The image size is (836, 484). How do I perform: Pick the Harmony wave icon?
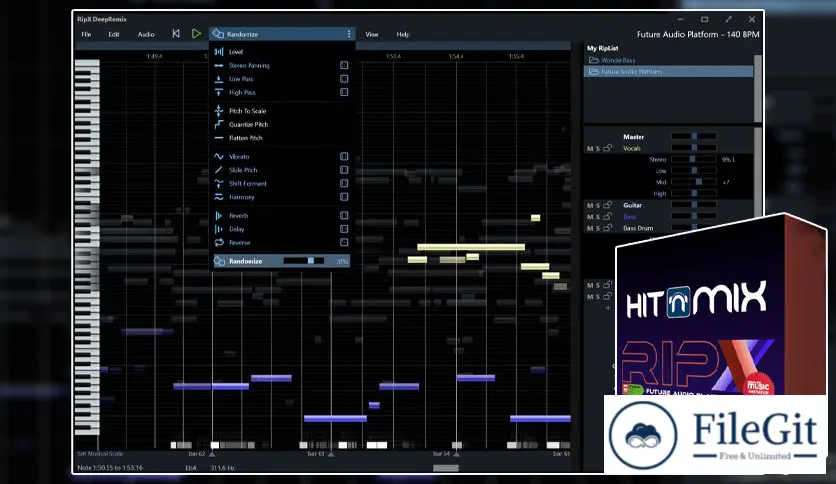[x=219, y=197]
